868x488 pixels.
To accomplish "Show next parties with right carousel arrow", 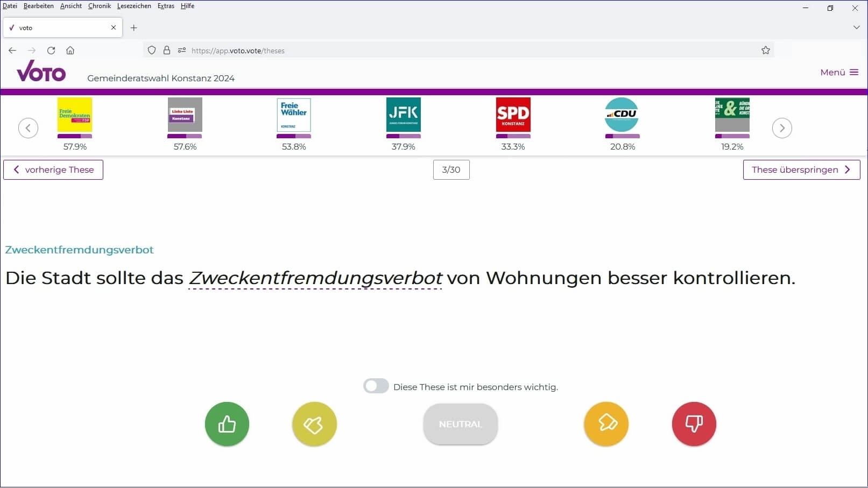I will tap(782, 128).
